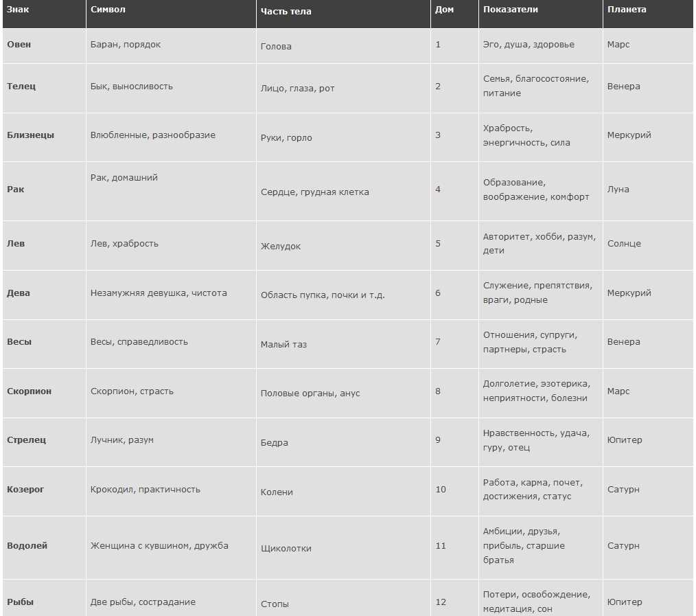Click the "Сердце, грудная клетка" cell
The width and height of the screenshot is (696, 616).
(315, 192)
